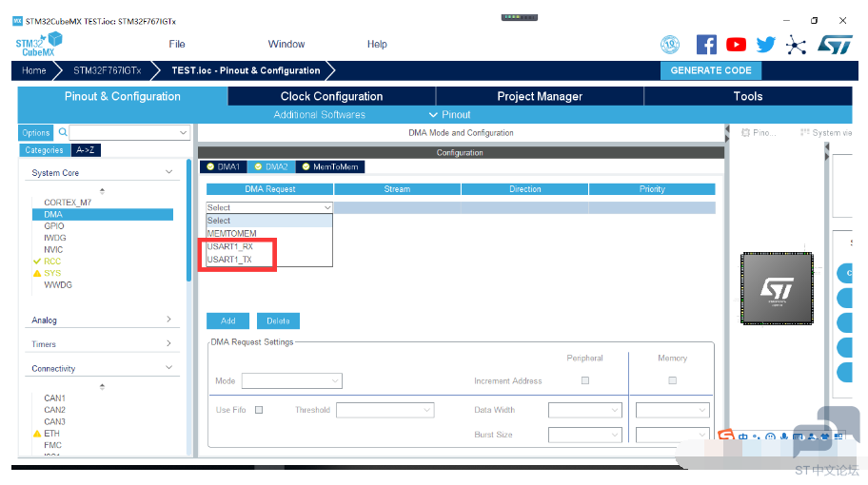Click the Sogou input method icon
Image resolution: width=868 pixels, height=485 pixels.
(726, 436)
